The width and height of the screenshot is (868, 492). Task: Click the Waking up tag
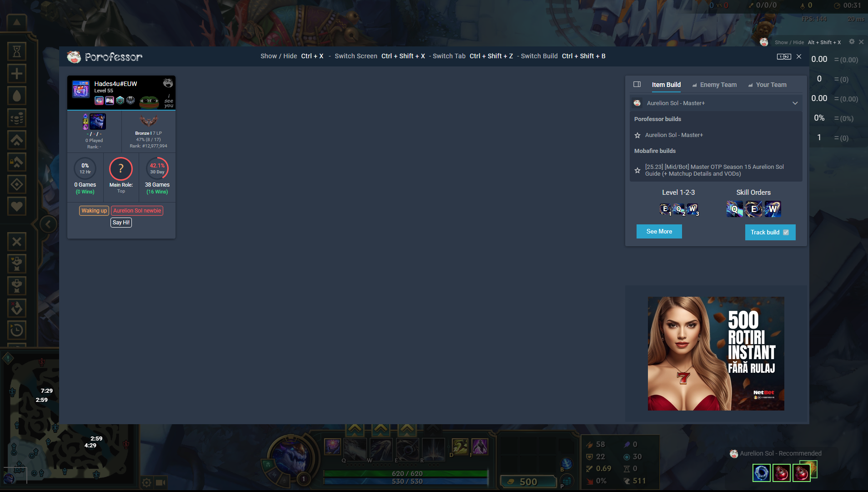(94, 211)
